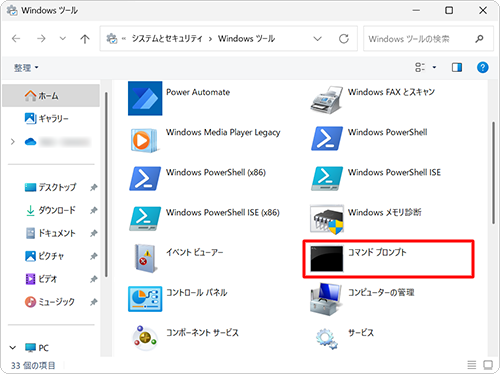Click the back navigation arrow
This screenshot has height=374, width=500.
pyautogui.click(x=16, y=39)
